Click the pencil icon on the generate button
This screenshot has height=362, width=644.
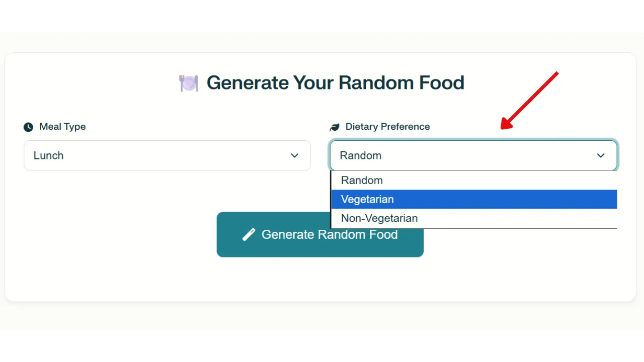[249, 234]
